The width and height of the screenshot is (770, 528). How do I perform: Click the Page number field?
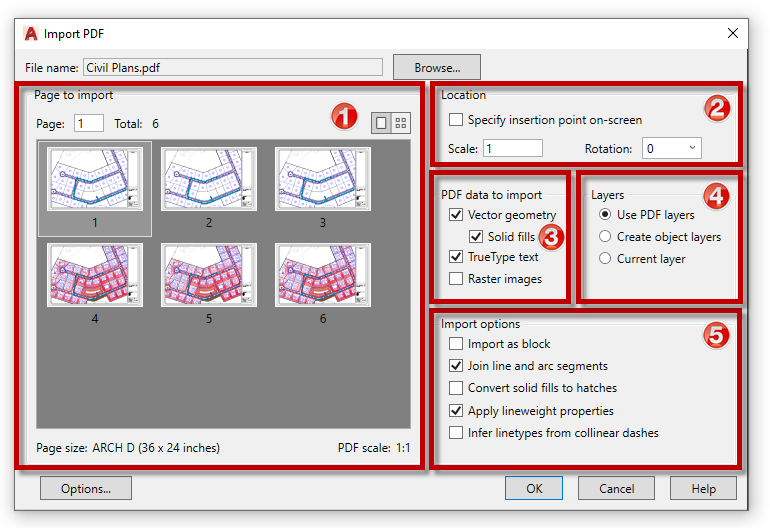89,123
